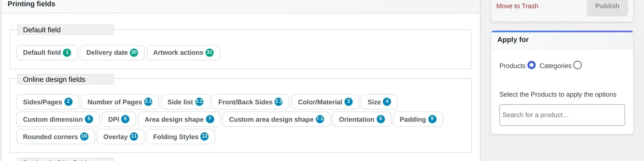
Task: Add the Front/Back Sides field
Action: (250, 102)
